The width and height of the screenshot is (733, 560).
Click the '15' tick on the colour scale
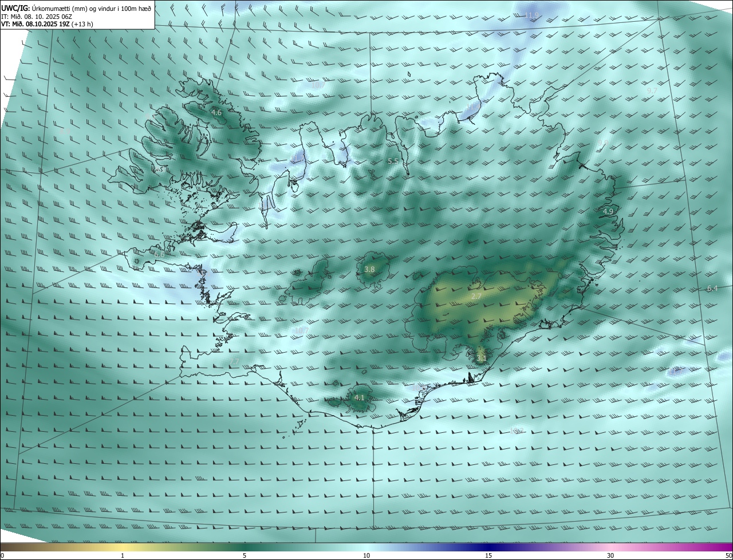point(488,555)
